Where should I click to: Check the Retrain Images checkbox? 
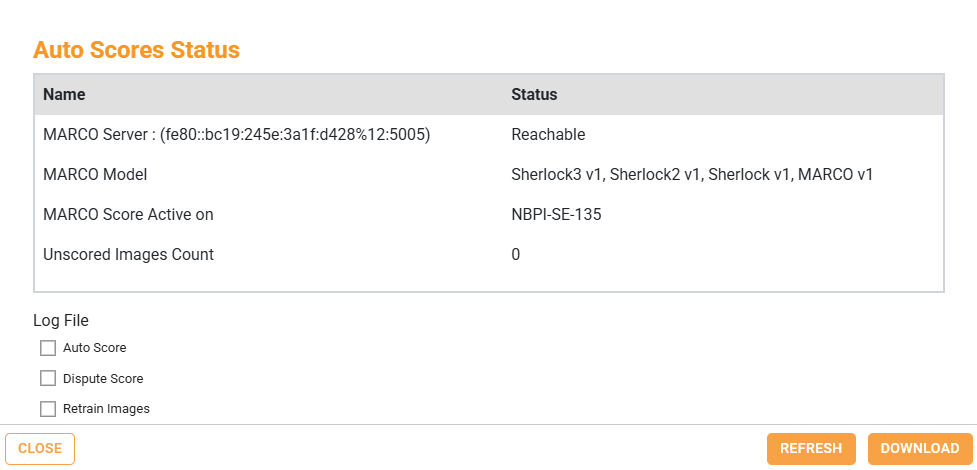pyautogui.click(x=48, y=408)
